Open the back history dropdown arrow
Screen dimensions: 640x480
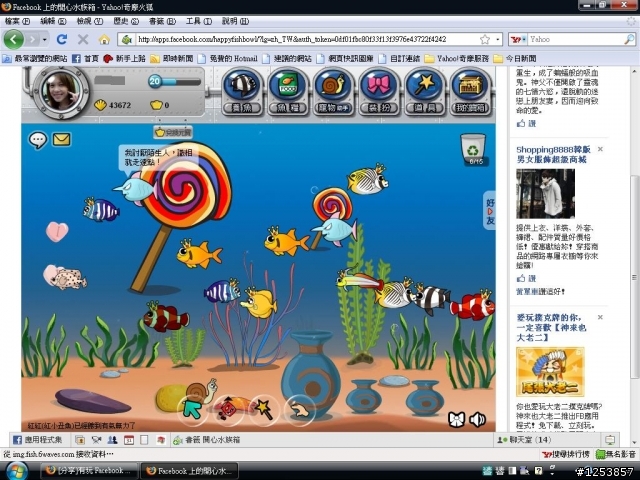pyautogui.click(x=44, y=40)
